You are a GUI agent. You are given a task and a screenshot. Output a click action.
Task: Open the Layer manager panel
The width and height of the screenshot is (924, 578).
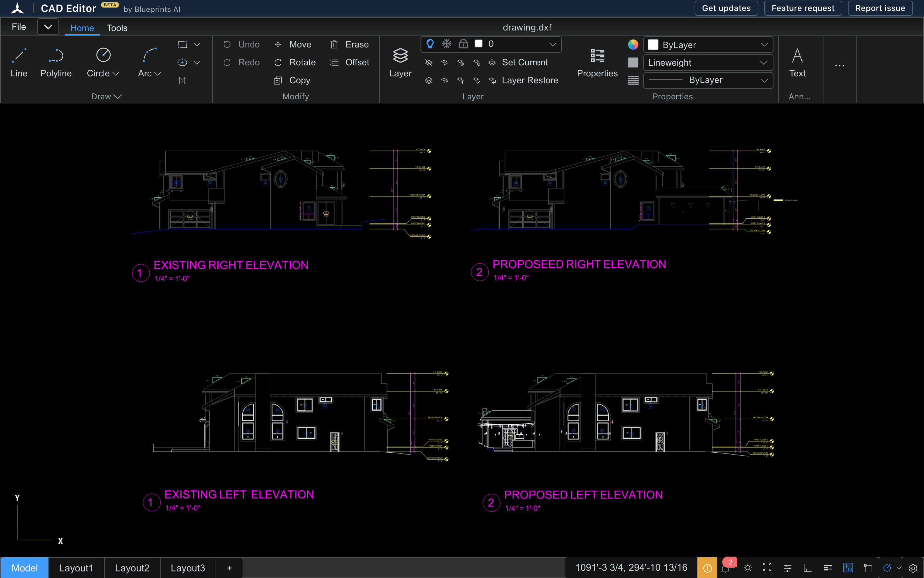pos(400,63)
